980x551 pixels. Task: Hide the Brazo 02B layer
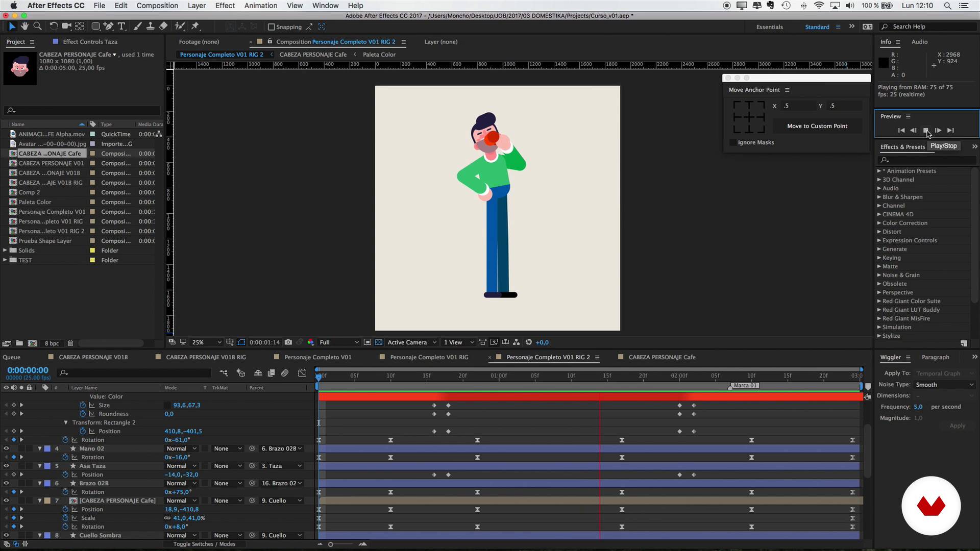tap(6, 484)
